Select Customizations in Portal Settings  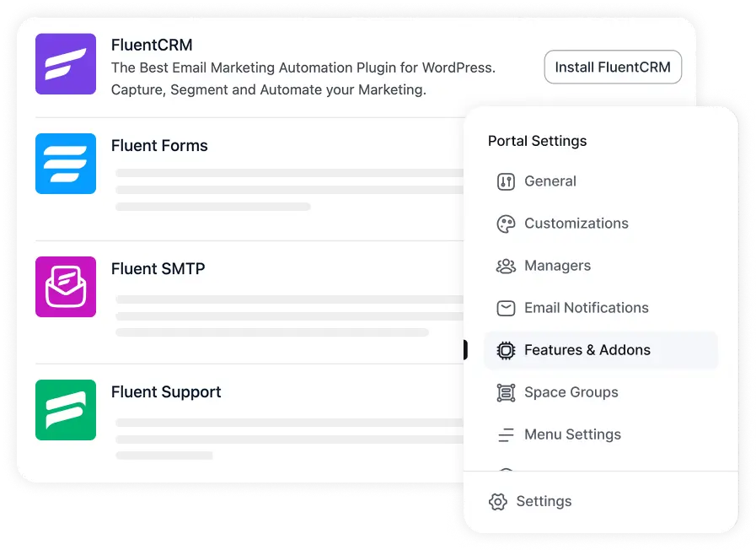576,224
